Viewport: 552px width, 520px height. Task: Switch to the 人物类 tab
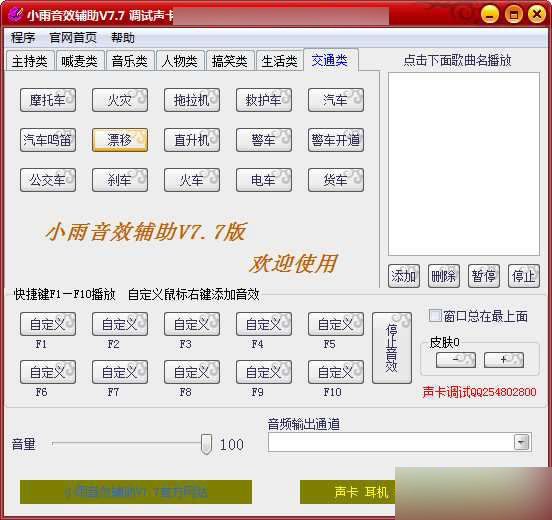pos(180,61)
